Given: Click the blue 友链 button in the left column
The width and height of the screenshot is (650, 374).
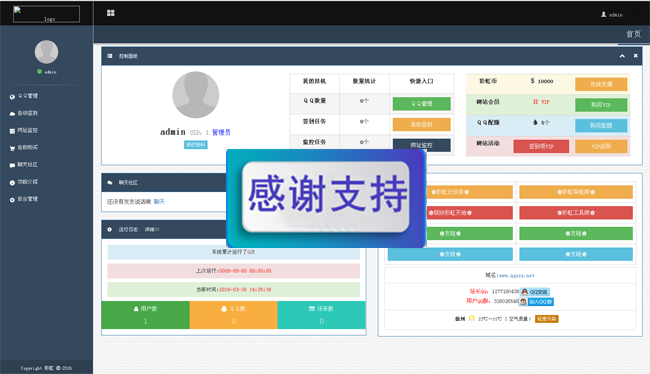Looking at the screenshot, I should click(450, 254).
